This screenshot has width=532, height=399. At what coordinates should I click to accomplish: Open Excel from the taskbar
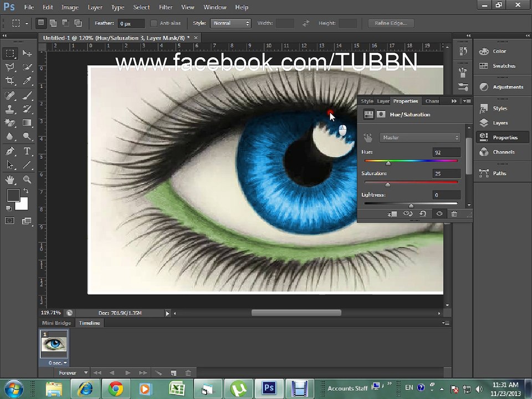[x=177, y=388]
